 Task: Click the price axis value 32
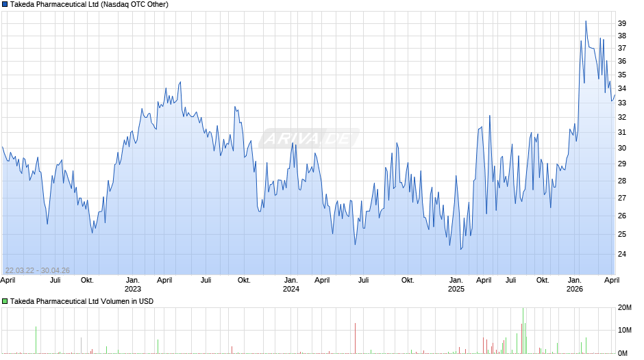click(622, 117)
